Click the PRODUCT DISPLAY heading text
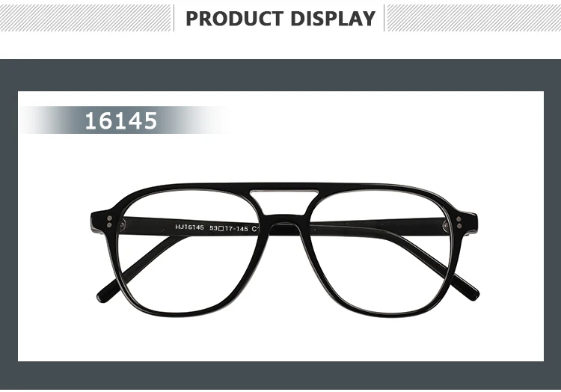The width and height of the screenshot is (561, 392). 280,19
